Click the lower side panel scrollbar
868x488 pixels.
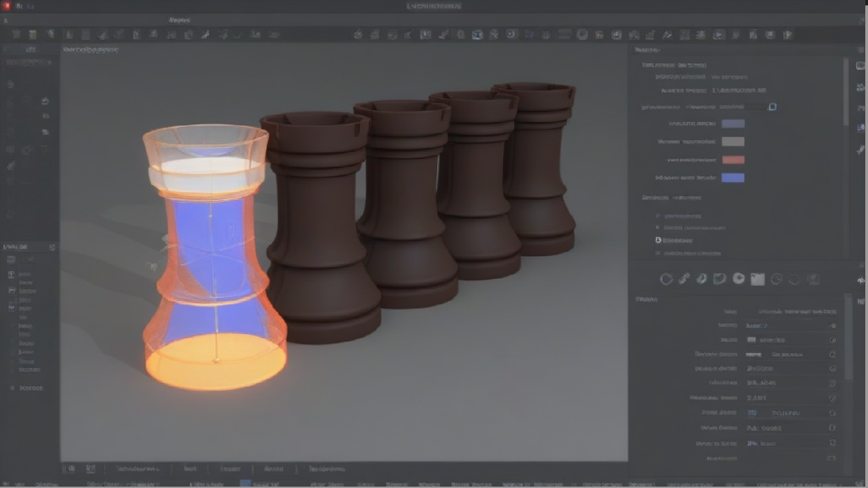pos(848,337)
